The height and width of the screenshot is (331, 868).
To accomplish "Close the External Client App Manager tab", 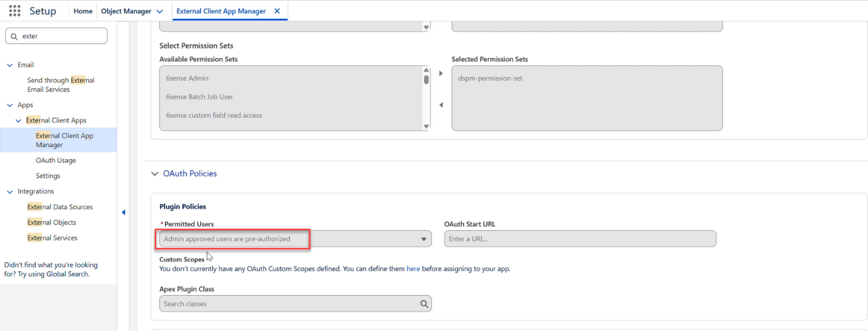I will pos(277,11).
